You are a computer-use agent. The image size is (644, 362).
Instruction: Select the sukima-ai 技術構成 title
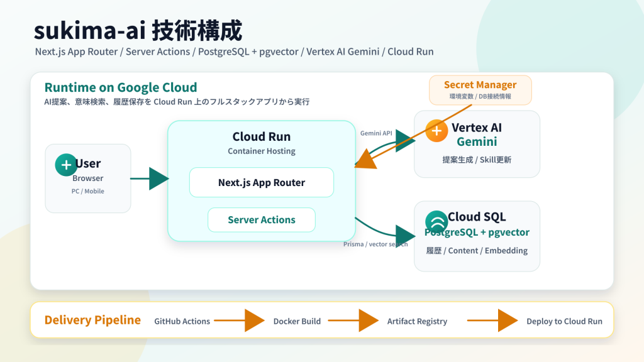[x=138, y=31]
